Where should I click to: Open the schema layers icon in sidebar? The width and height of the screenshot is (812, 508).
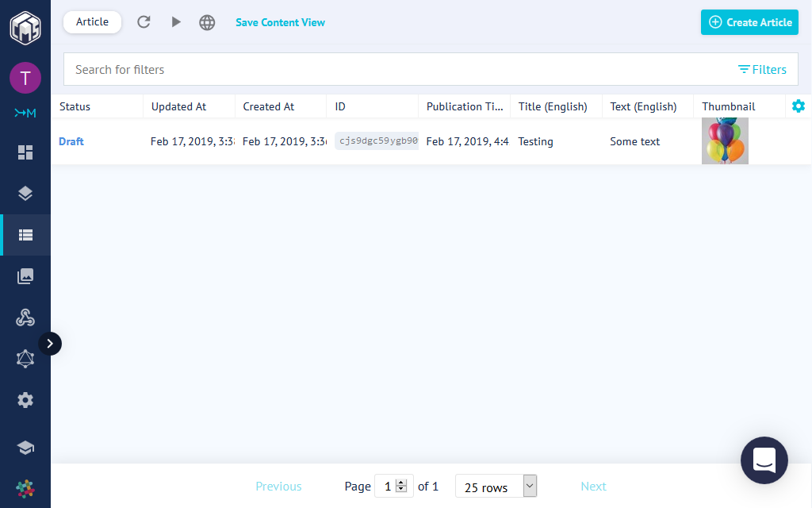pos(25,193)
